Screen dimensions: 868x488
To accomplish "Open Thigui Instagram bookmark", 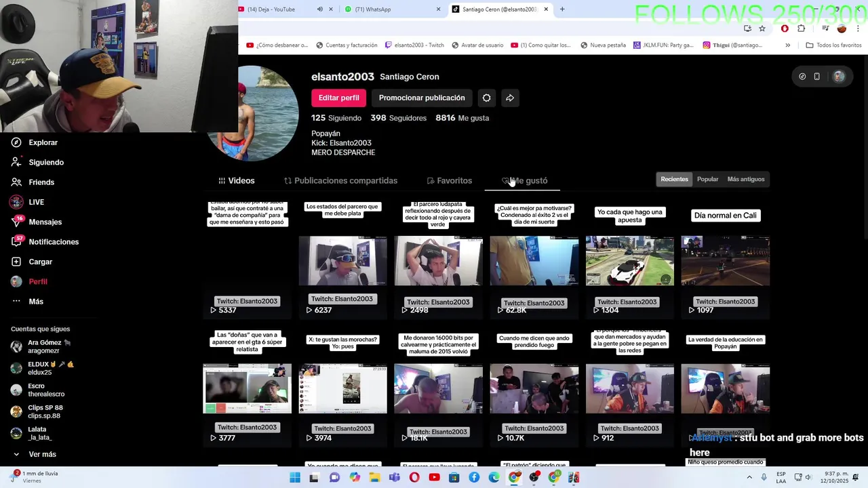I will pos(732,45).
